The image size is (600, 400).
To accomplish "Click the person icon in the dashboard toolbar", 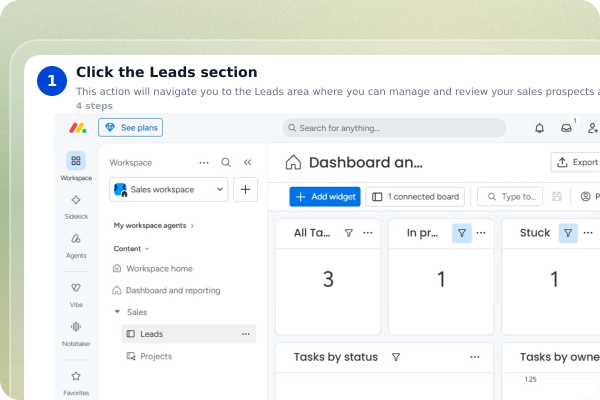I will [585, 196].
